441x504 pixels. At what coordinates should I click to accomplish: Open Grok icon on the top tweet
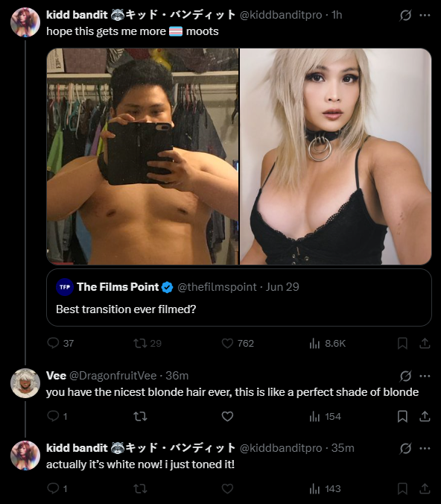[405, 15]
